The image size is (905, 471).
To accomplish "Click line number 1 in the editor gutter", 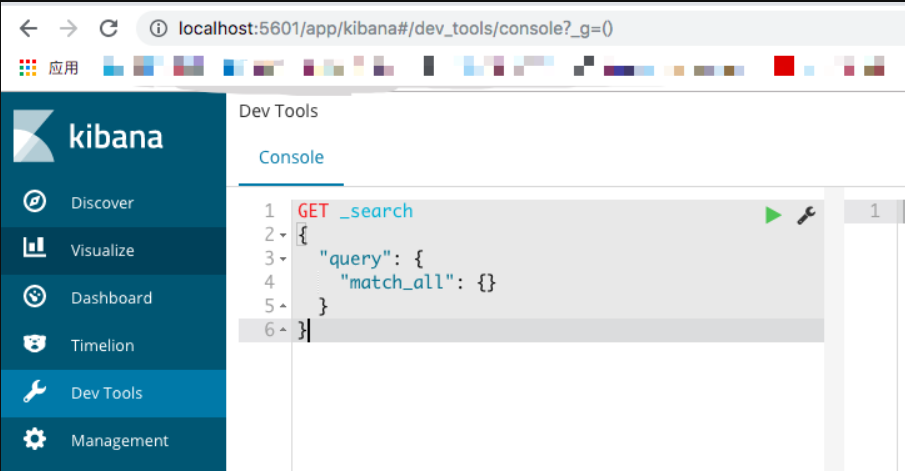I will point(270,211).
